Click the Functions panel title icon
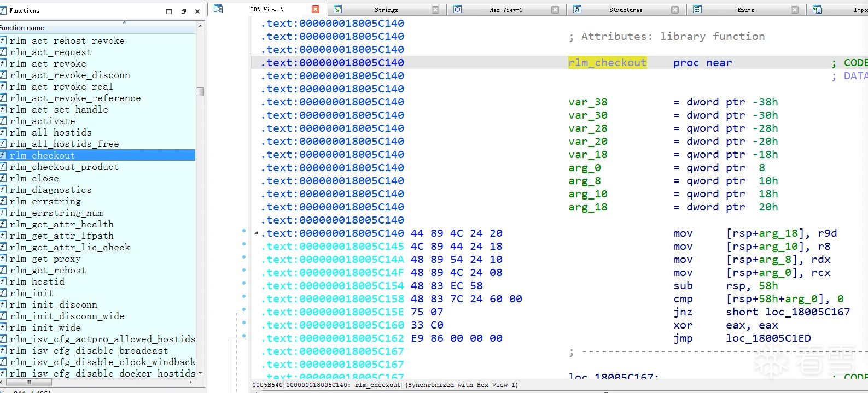Image resolution: width=868 pixels, height=393 pixels. tap(3, 10)
